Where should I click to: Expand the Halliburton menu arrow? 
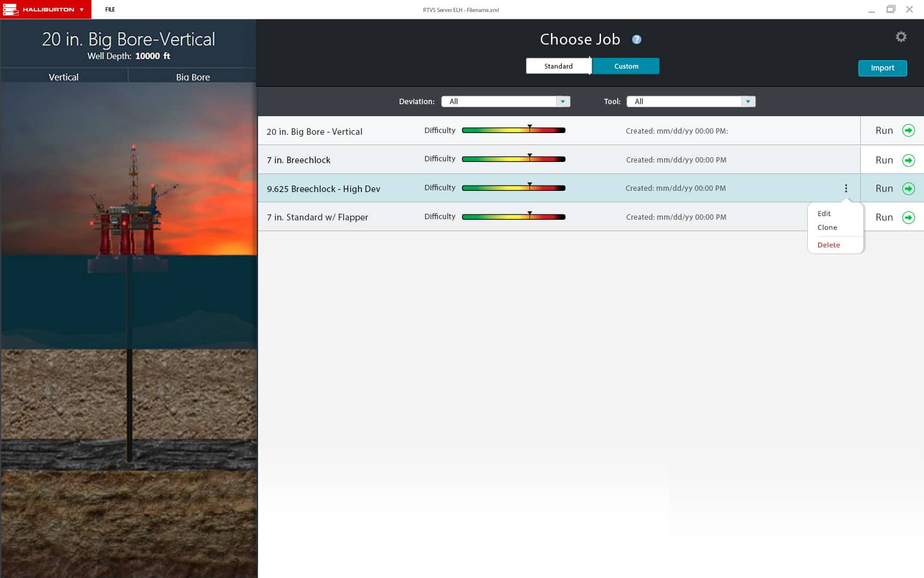click(82, 10)
